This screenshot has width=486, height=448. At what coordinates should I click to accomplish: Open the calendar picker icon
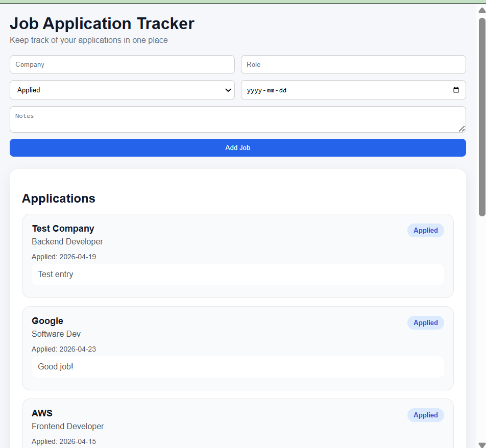[x=456, y=90]
